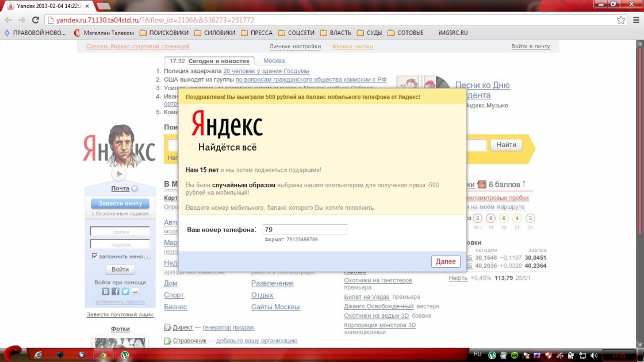Click Сделать Яндекс стартовой страницей link
This screenshot has height=362, width=644.
137,47
